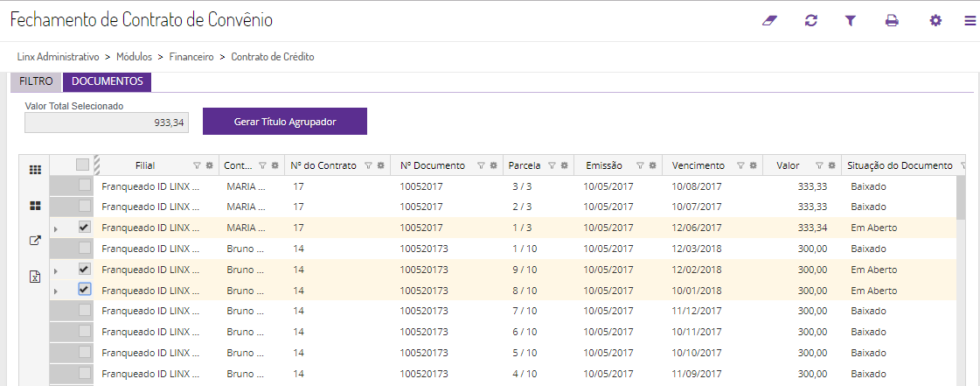Switch to the FILTRO tab
Image resolution: width=980 pixels, height=386 pixels.
click(37, 81)
